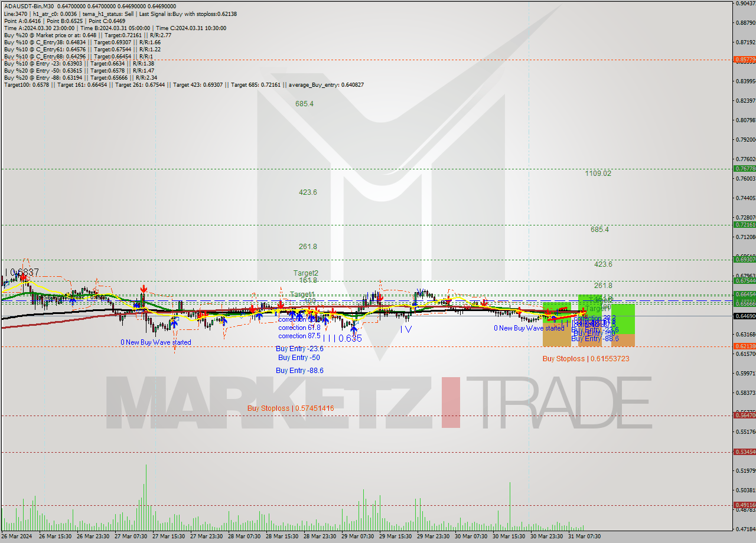
Task: Click the '27 Mar 23:30' time axis label
Action: tap(206, 537)
